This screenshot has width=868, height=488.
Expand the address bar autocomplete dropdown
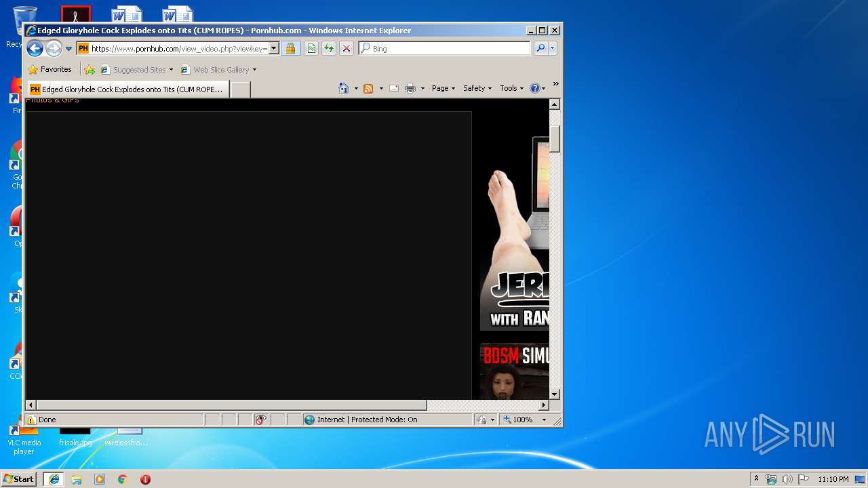click(x=274, y=49)
